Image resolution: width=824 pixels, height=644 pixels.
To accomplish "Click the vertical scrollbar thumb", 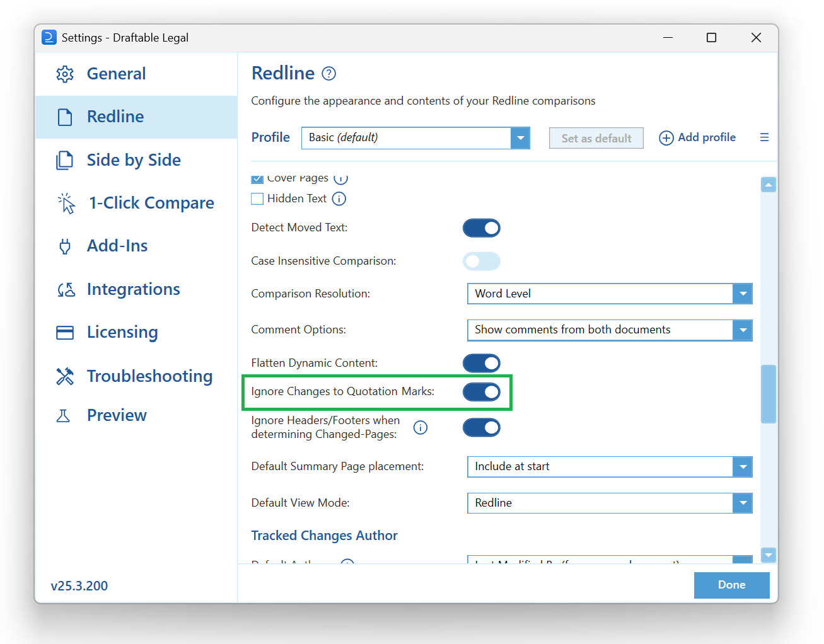I will click(x=768, y=394).
